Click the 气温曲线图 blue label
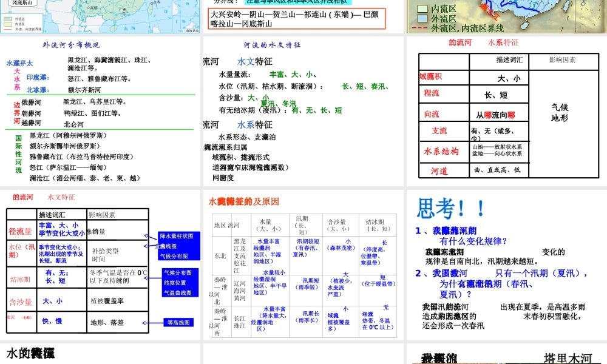607x364 pixels. click(x=178, y=293)
